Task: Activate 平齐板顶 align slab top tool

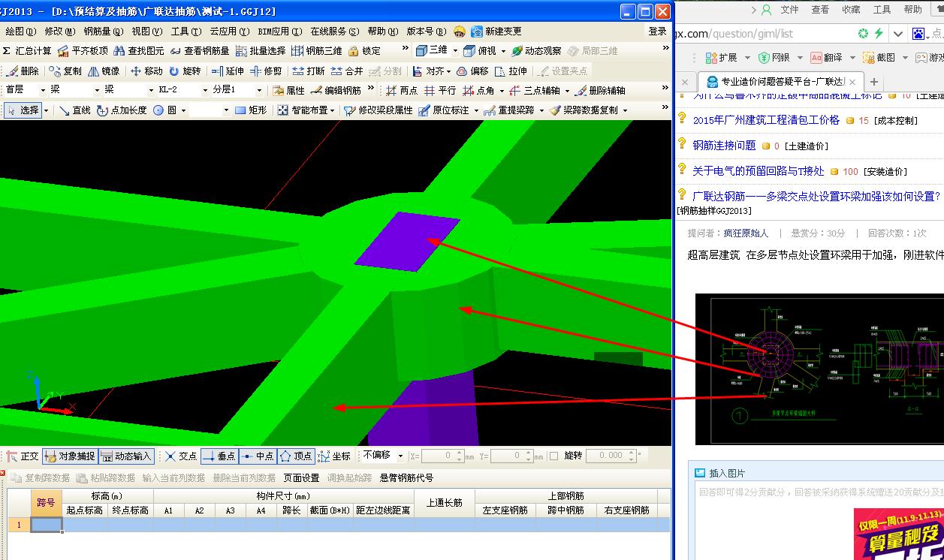Action: [x=83, y=51]
